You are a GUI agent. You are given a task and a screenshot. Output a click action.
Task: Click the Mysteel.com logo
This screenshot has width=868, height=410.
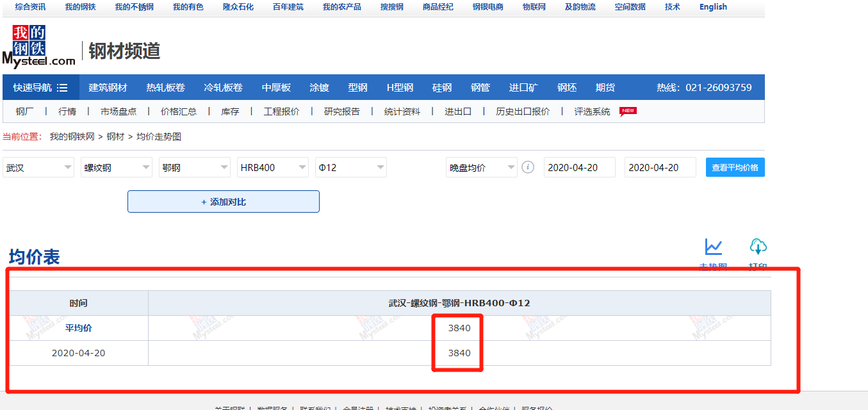tap(38, 46)
